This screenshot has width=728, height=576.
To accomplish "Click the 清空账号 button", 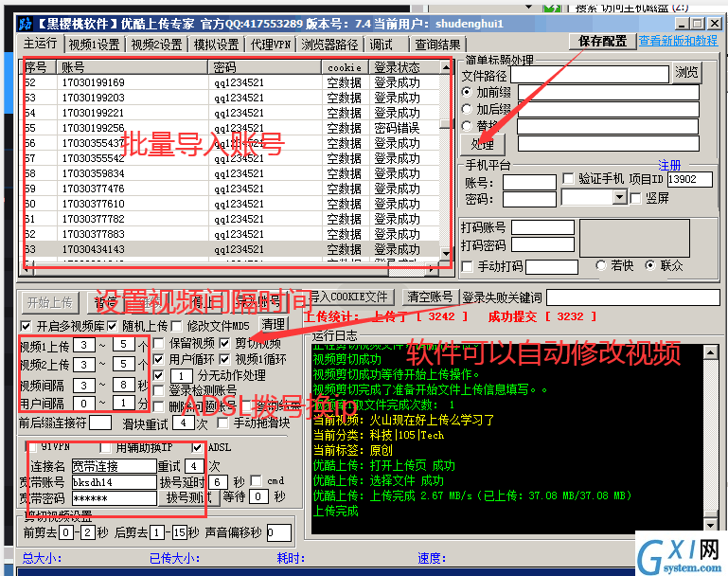I will point(430,297).
